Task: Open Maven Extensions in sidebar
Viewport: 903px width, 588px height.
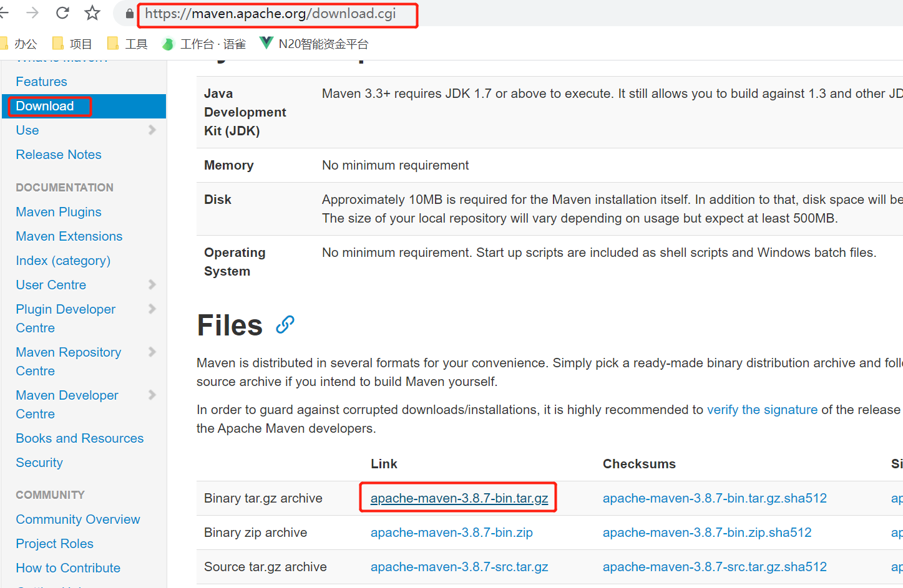Action: coord(69,236)
